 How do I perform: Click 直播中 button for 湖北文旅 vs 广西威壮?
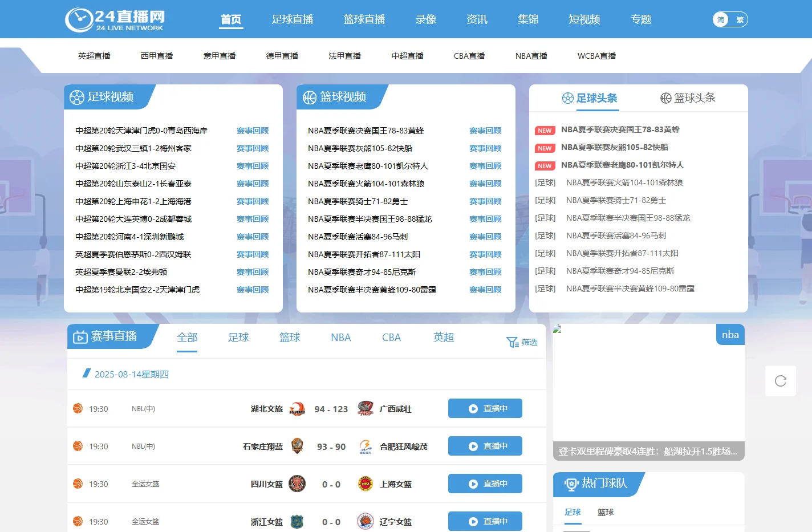[485, 408]
